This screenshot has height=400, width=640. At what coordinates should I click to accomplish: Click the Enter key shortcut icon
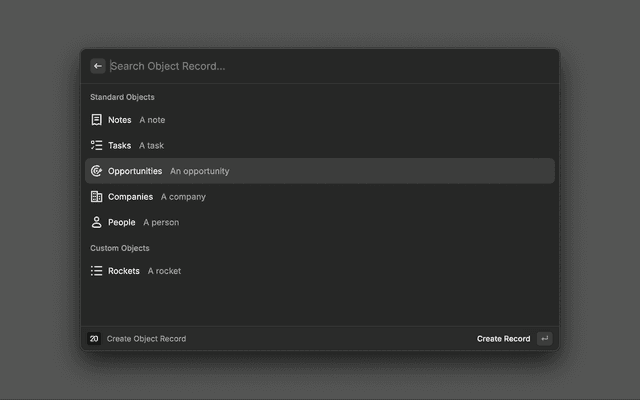click(x=544, y=339)
